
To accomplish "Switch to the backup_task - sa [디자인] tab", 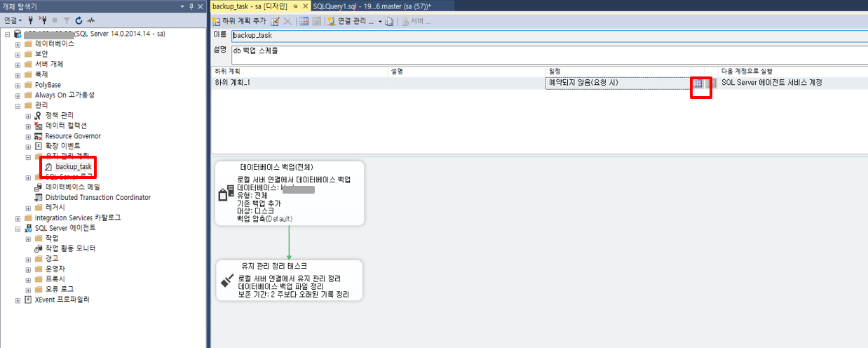I will click(250, 6).
